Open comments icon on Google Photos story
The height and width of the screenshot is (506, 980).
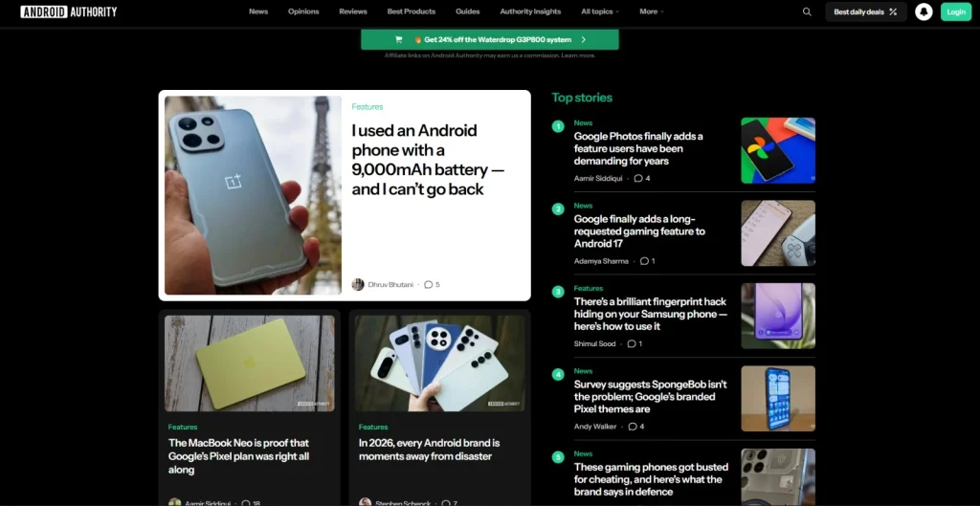[x=638, y=179]
